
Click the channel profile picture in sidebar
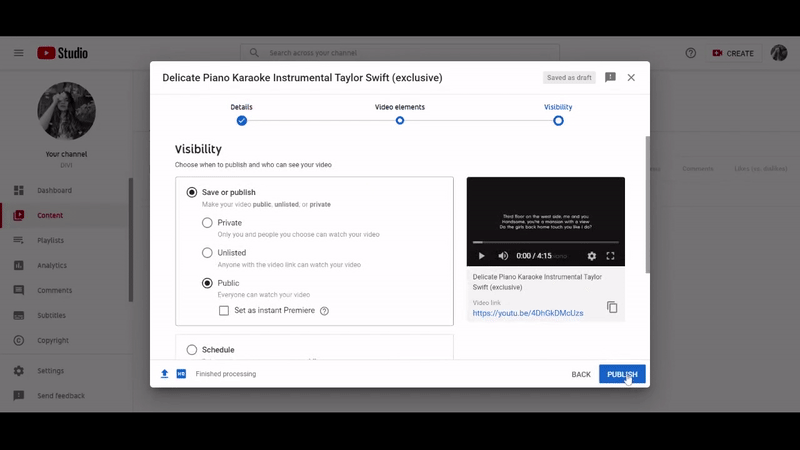tap(66, 111)
